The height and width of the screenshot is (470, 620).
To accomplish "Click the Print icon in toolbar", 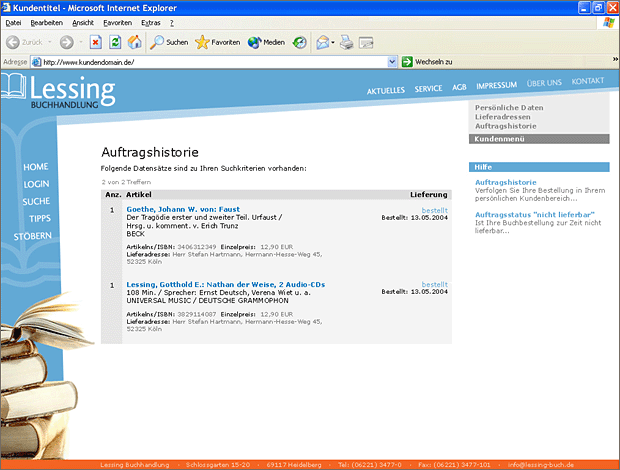I will coord(347,42).
